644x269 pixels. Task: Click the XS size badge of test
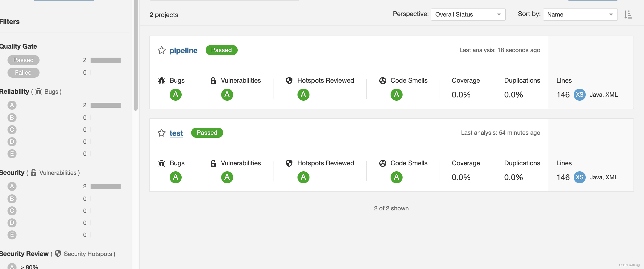(x=579, y=177)
